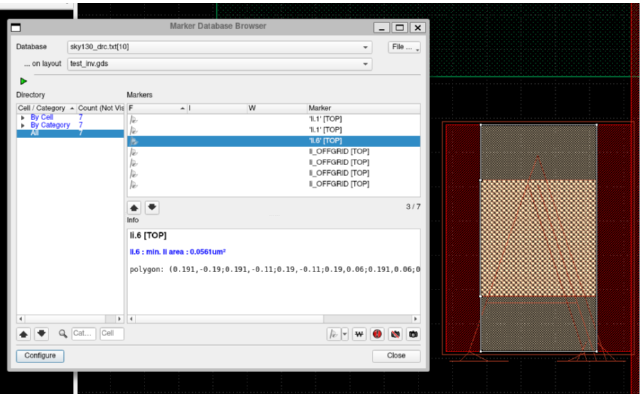Select the All row in Directory
640x394 pixels.
click(70, 134)
